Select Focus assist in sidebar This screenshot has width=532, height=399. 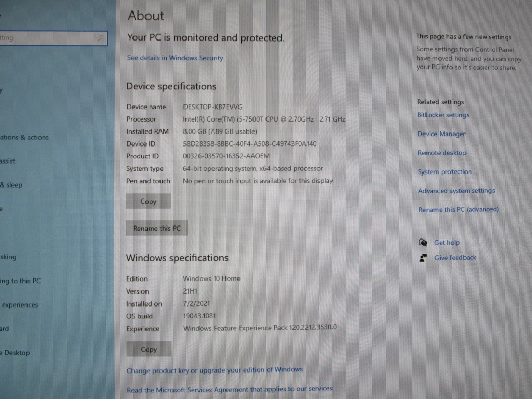(x=7, y=161)
